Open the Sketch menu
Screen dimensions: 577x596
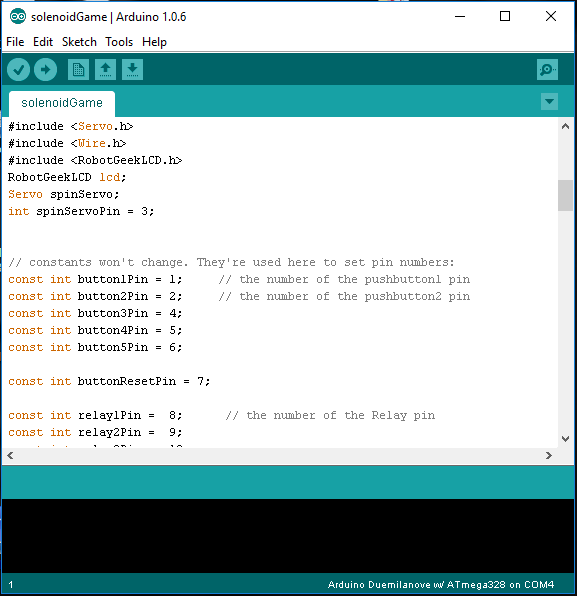(x=79, y=42)
